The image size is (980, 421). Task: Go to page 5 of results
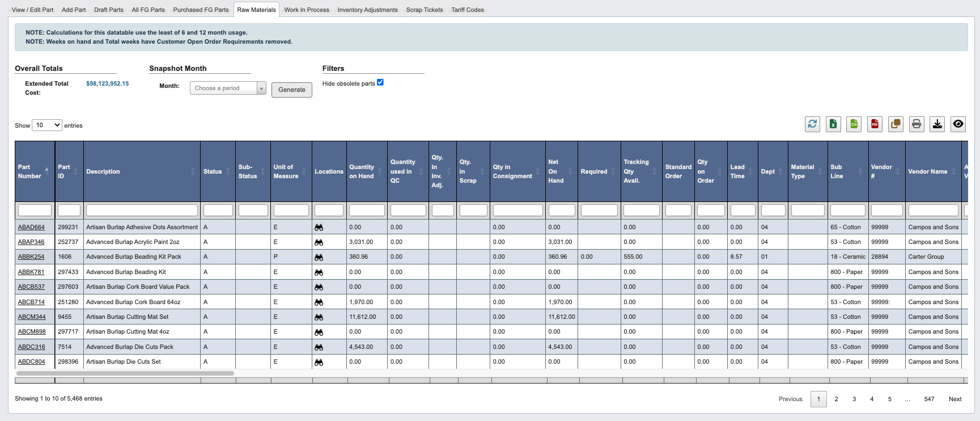tap(890, 399)
